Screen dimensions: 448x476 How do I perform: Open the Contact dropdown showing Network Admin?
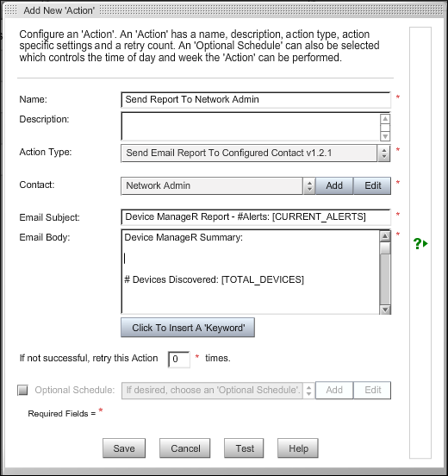click(218, 185)
